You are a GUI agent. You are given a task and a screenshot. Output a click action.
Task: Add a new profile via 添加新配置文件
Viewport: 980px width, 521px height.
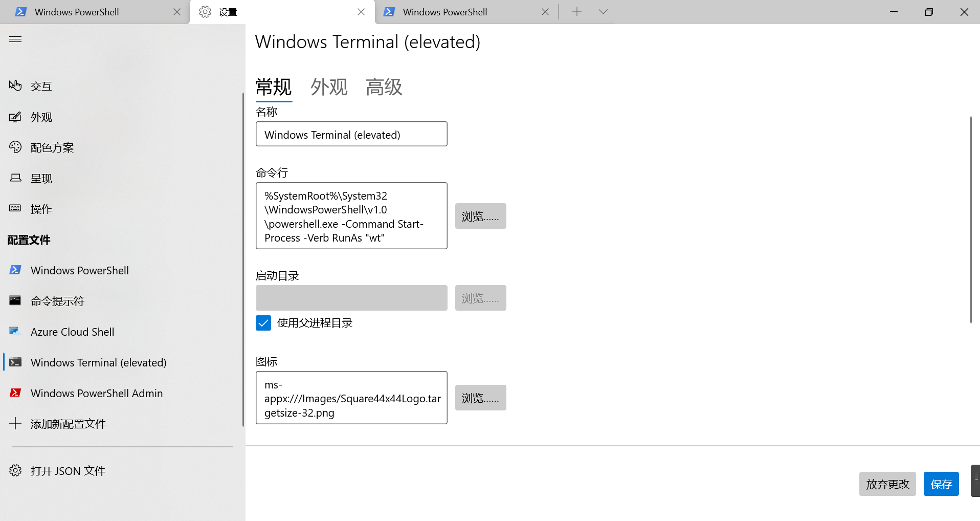(x=68, y=423)
